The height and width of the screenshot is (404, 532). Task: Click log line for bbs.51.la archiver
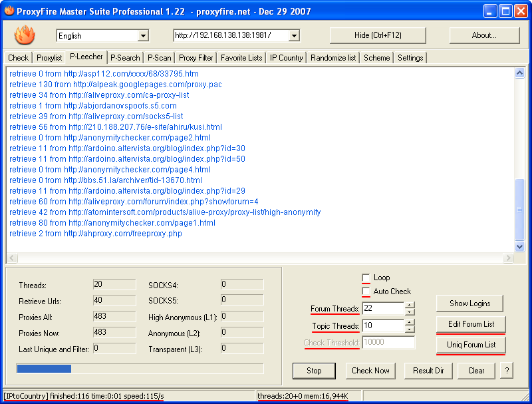coord(106,180)
